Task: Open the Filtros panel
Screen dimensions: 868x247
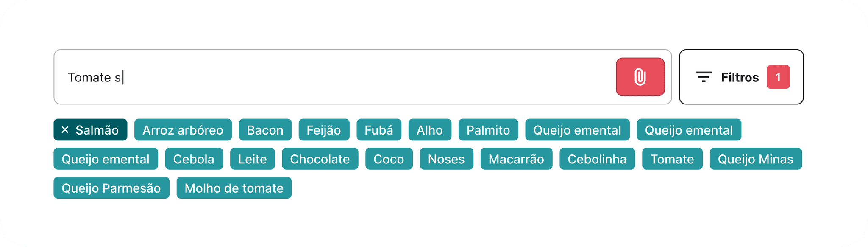Action: [x=740, y=77]
